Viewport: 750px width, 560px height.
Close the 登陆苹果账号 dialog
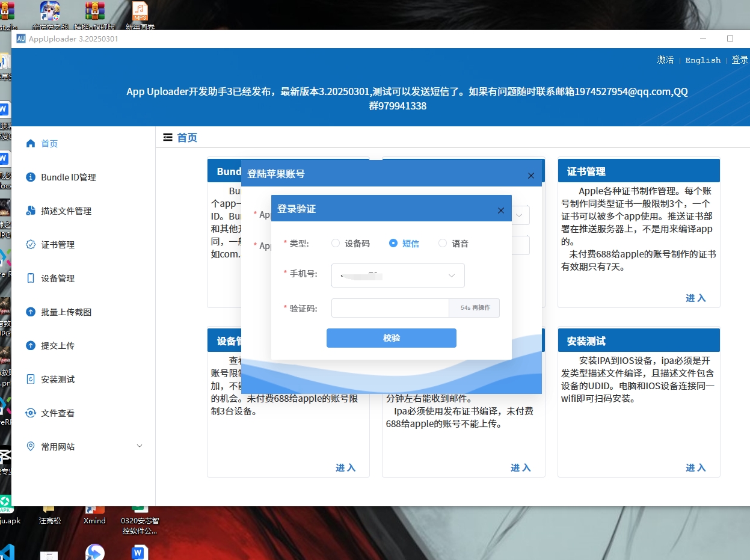tap(531, 176)
